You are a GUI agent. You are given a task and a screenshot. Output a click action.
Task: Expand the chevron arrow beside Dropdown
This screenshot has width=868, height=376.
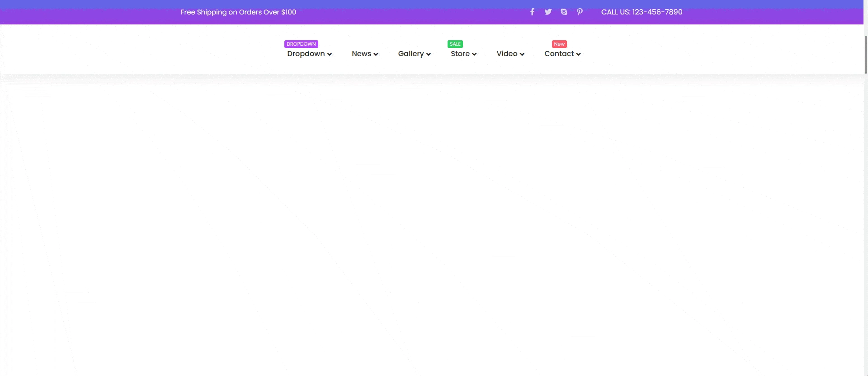[x=330, y=54]
